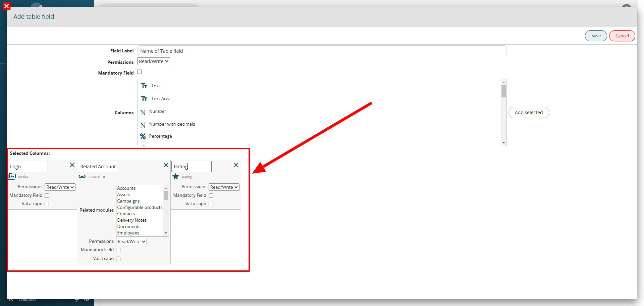Image resolution: width=644 pixels, height=306 pixels.
Task: Open Permissions dropdown for Related Account column
Action: [131, 242]
